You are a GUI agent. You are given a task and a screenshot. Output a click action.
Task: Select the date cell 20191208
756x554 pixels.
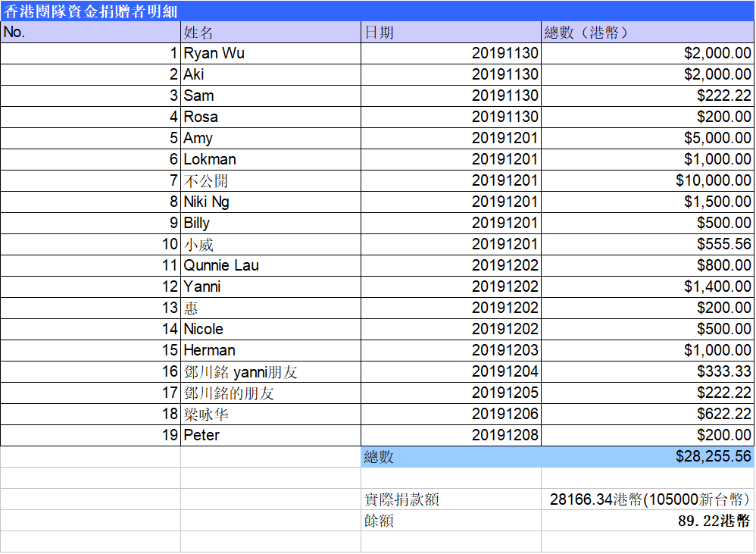click(451, 436)
